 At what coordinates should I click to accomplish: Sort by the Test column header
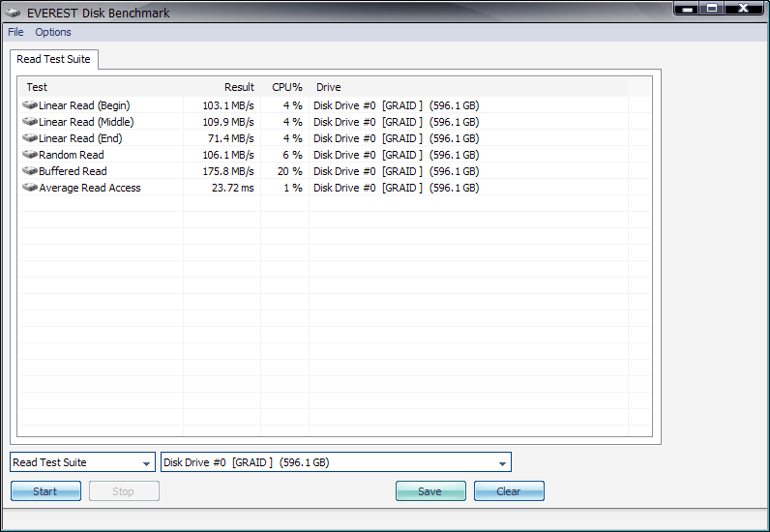tap(37, 87)
